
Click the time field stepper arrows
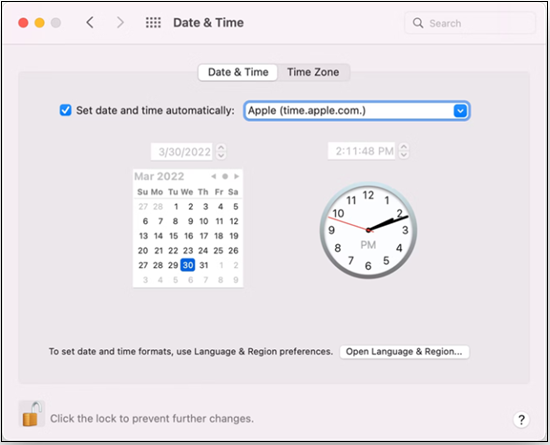(x=404, y=151)
